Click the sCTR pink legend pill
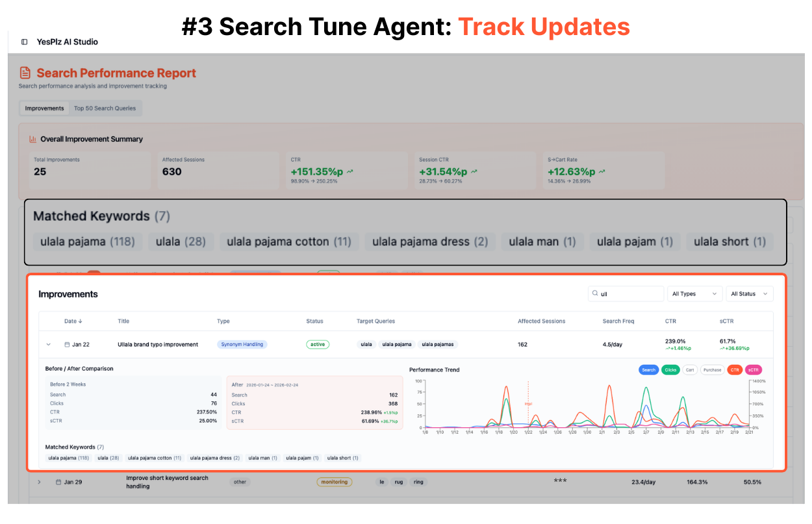Viewport: 812px width, 524px height. (753, 370)
